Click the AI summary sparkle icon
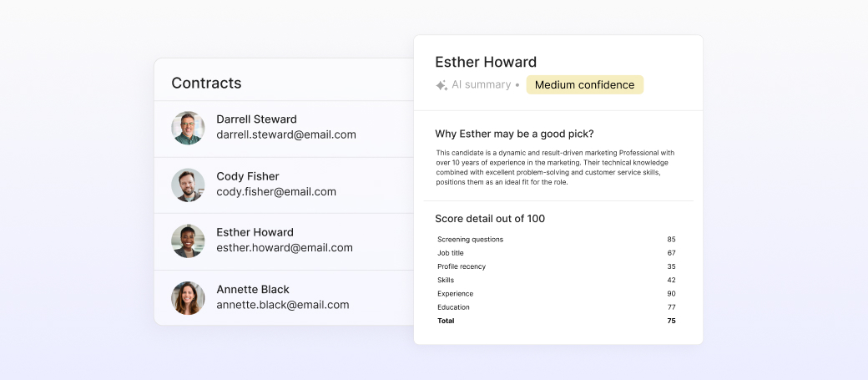This screenshot has width=868, height=380. pyautogui.click(x=442, y=85)
